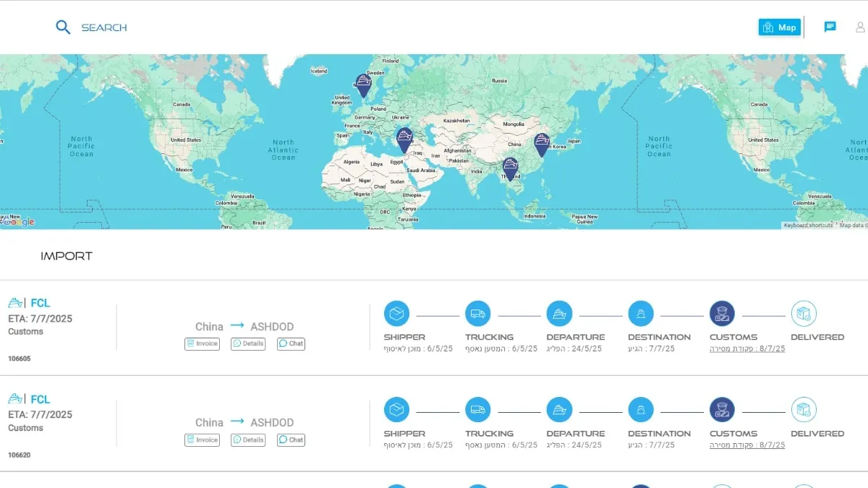Viewport: 868px width, 488px height.
Task: Open Keyboard shortcuts link on map
Action: [809, 226]
